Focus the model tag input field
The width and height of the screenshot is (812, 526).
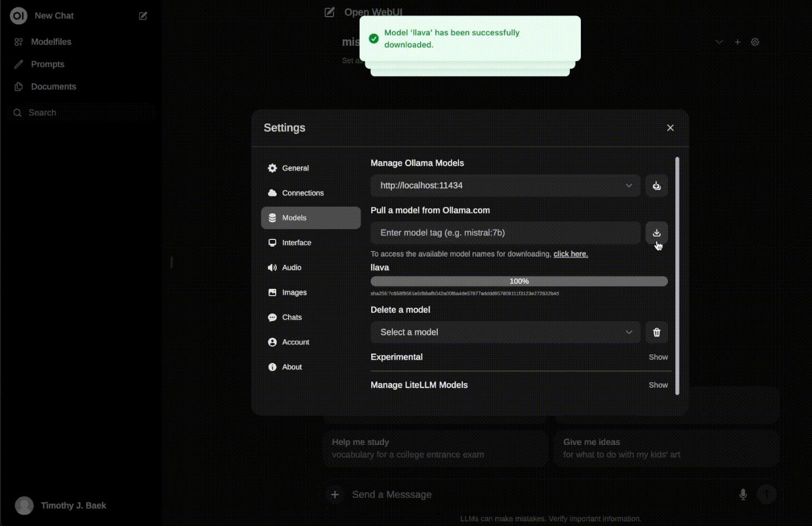coord(505,233)
